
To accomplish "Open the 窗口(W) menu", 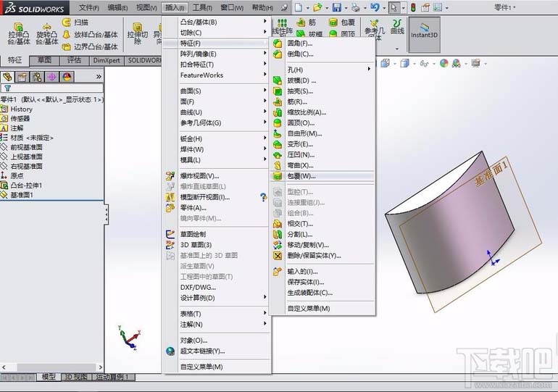I will pos(232,7).
